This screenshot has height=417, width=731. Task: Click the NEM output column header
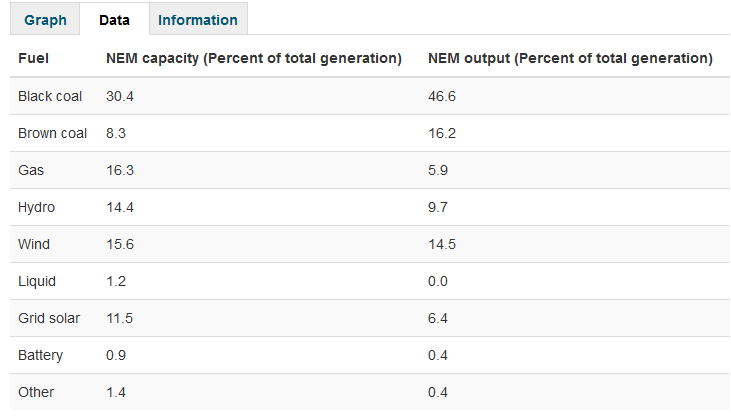570,59
